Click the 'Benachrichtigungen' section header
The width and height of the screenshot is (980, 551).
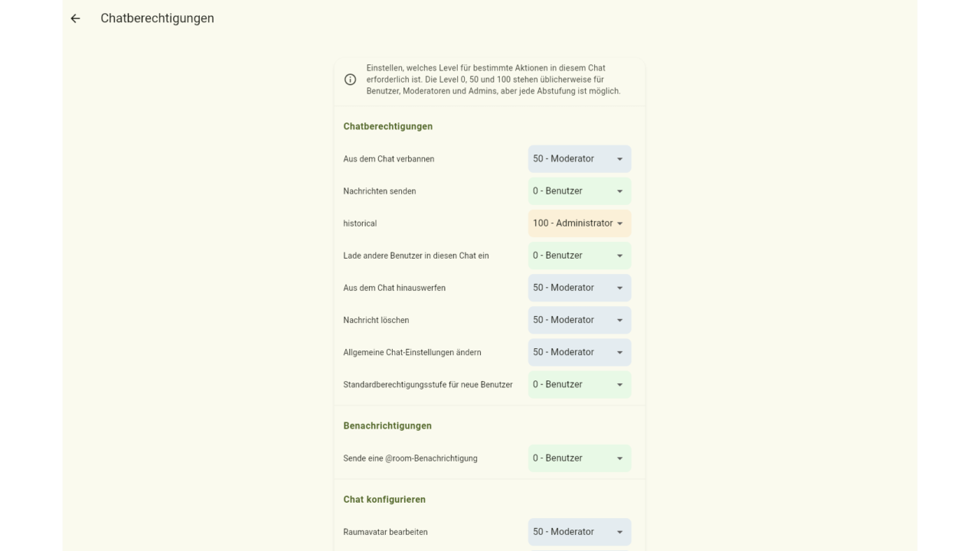coord(387,425)
